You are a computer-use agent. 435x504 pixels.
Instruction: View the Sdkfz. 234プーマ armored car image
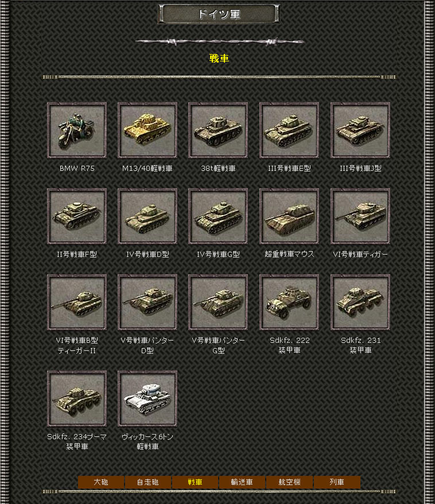pyautogui.click(x=77, y=398)
